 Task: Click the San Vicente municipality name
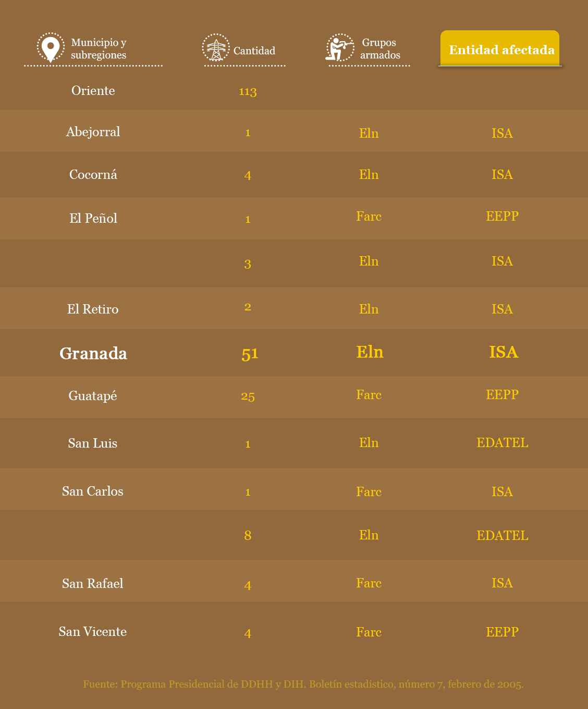(x=93, y=632)
